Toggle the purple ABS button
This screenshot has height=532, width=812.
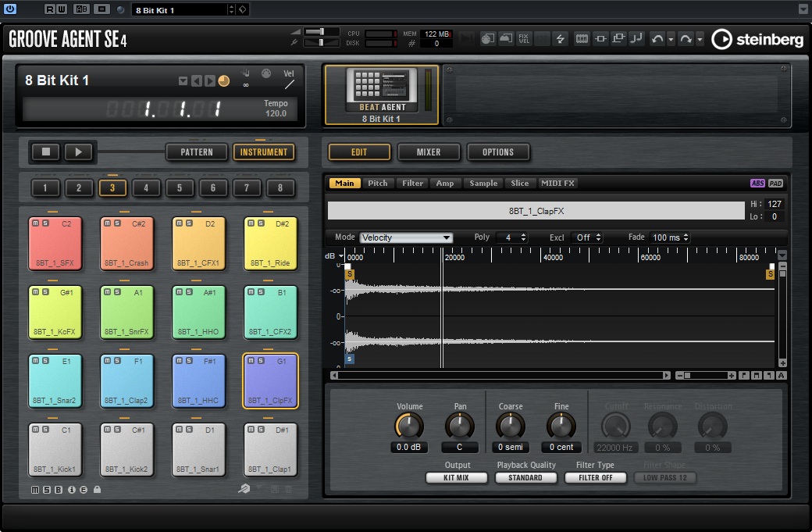[757, 183]
